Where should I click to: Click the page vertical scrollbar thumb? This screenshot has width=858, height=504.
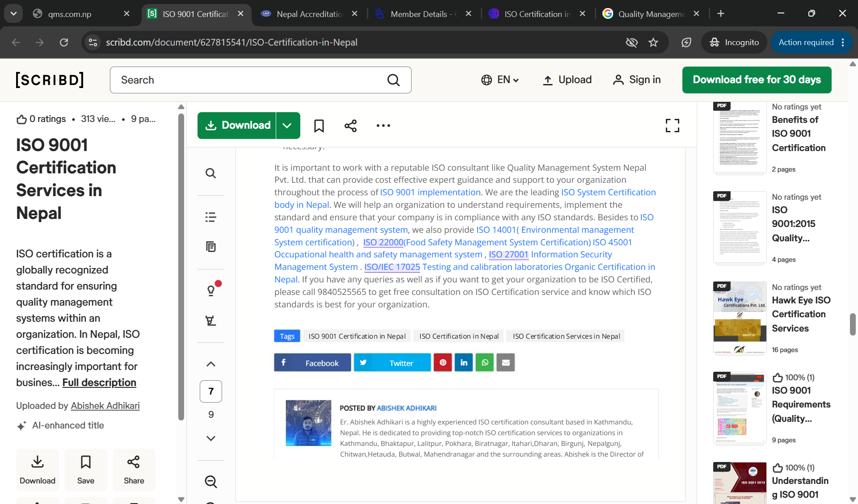853,324
